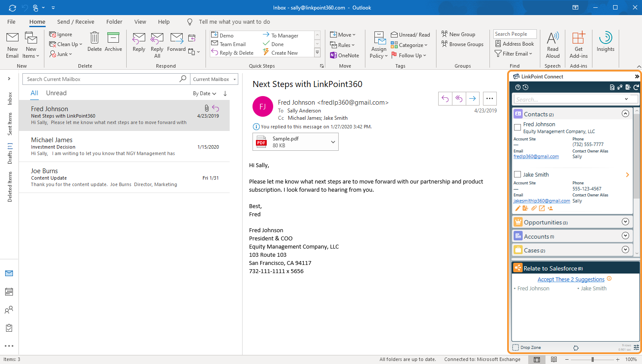
Task: Edit Jake Smith with pencil icon
Action: pyautogui.click(x=517, y=208)
